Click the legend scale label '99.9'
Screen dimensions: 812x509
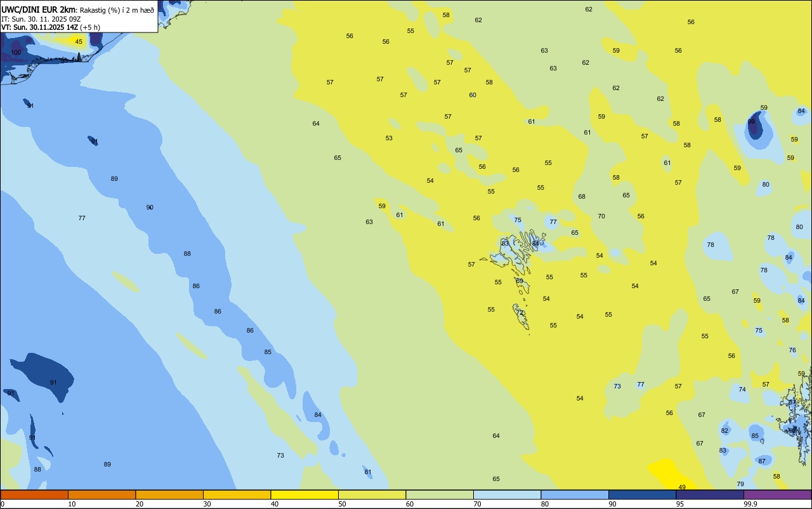point(750,504)
